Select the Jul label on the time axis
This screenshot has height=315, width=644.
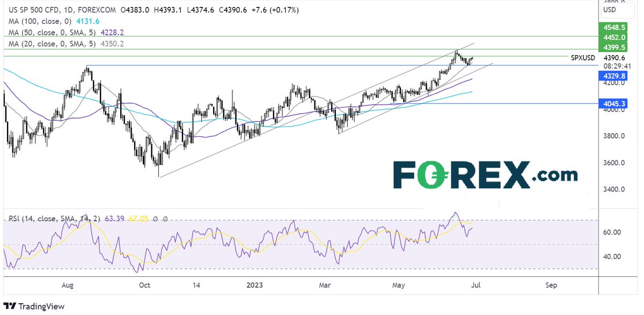coord(475,285)
